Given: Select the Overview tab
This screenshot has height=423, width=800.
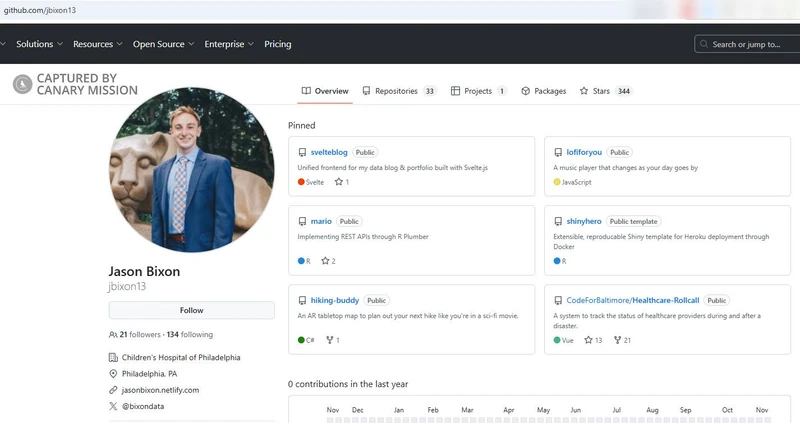Looking at the screenshot, I should (325, 91).
